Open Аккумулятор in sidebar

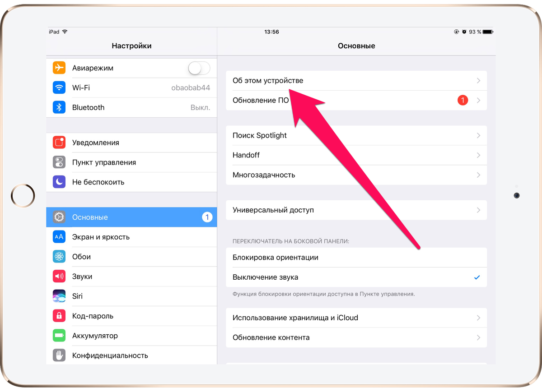pos(131,336)
